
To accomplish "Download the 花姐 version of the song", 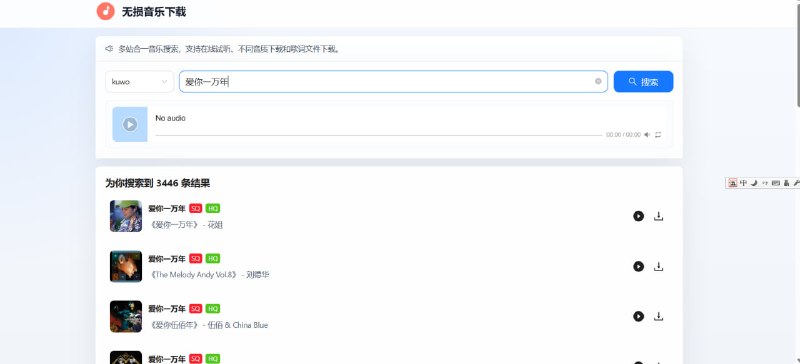I will (659, 216).
